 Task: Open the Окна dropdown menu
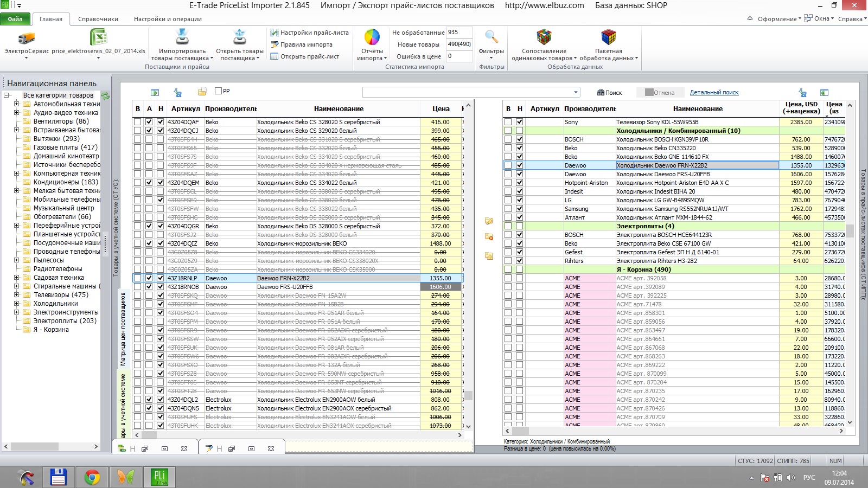click(820, 18)
